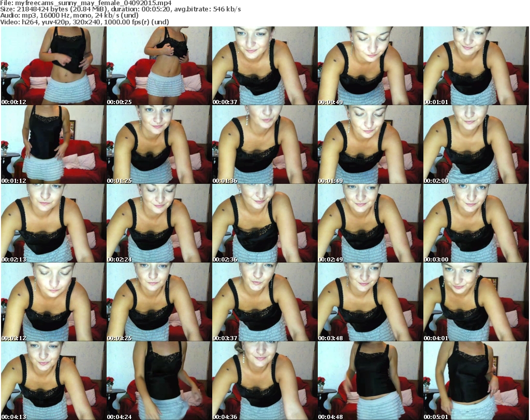Select the thumbnail stamped 00:04:48
Viewport: 530px width, 420px height.
[x=370, y=381]
